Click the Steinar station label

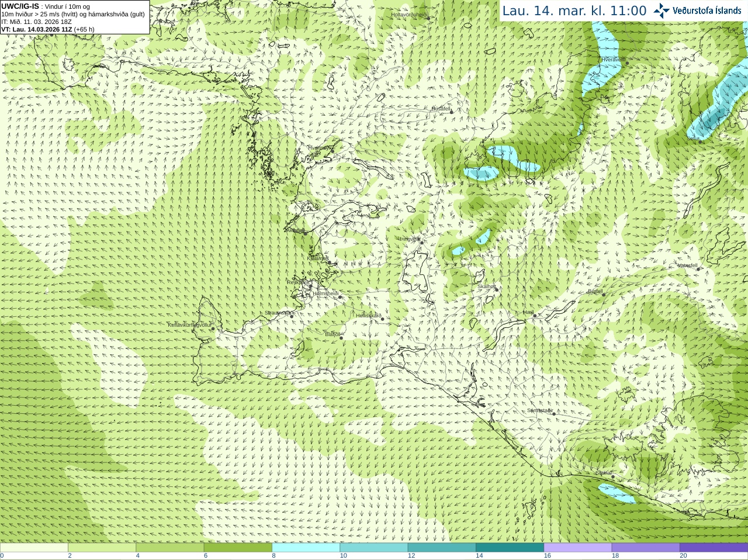(x=604, y=473)
